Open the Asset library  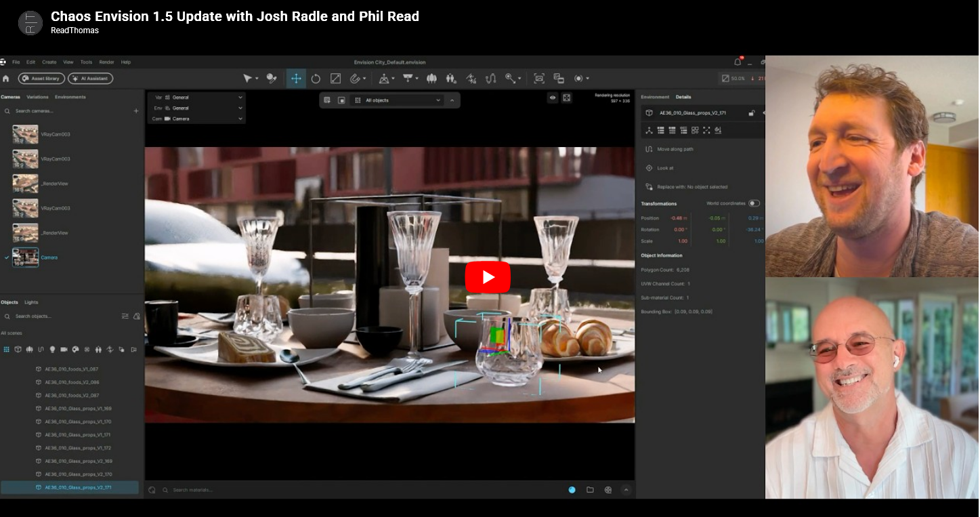(41, 79)
